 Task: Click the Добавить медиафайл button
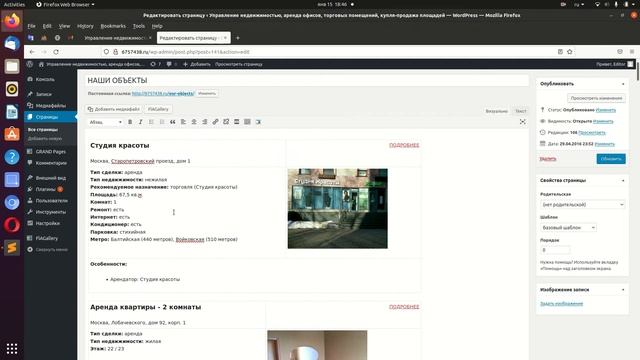[x=113, y=109]
